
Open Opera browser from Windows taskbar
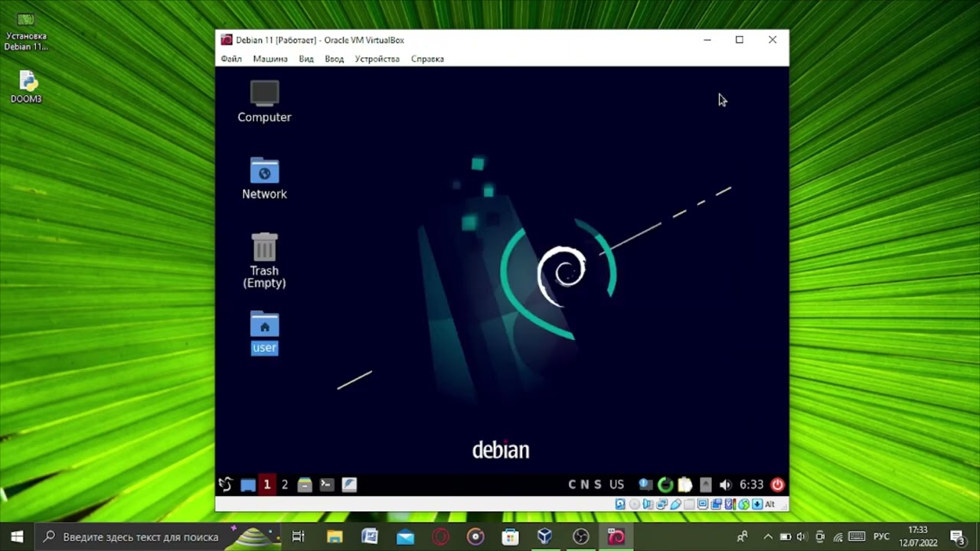[x=440, y=536]
